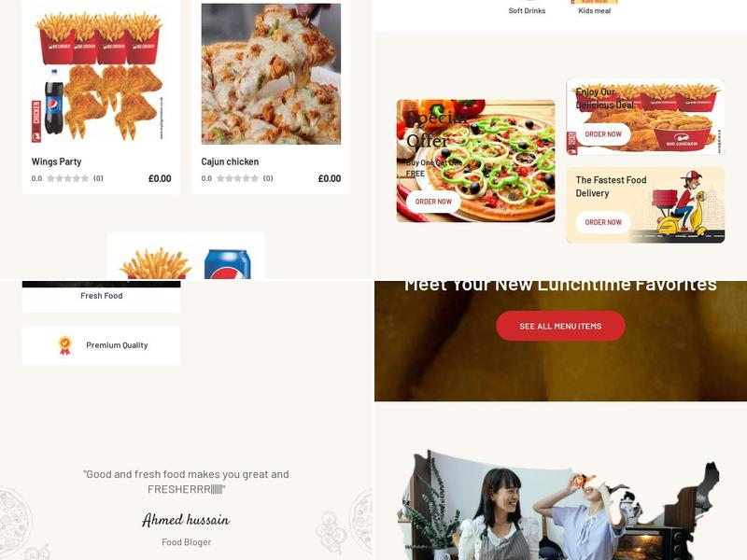Click the Pepsi can product image
The image size is (747, 560).
click(227, 264)
